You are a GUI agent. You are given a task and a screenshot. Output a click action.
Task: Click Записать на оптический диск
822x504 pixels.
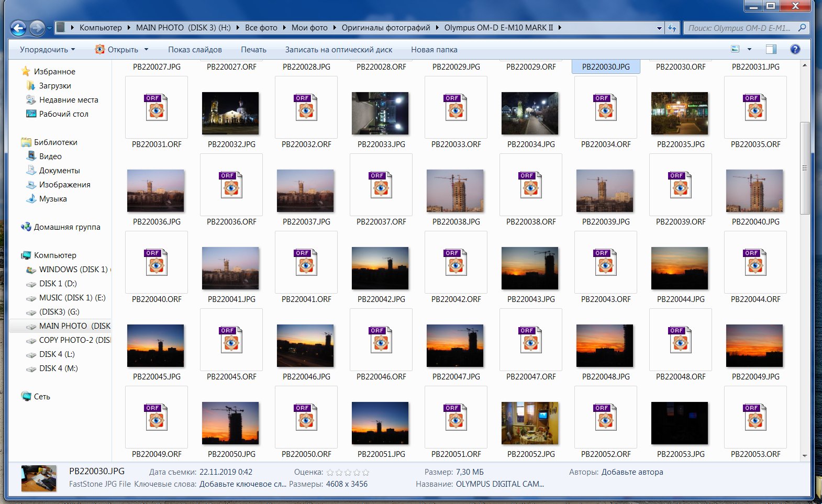[338, 50]
